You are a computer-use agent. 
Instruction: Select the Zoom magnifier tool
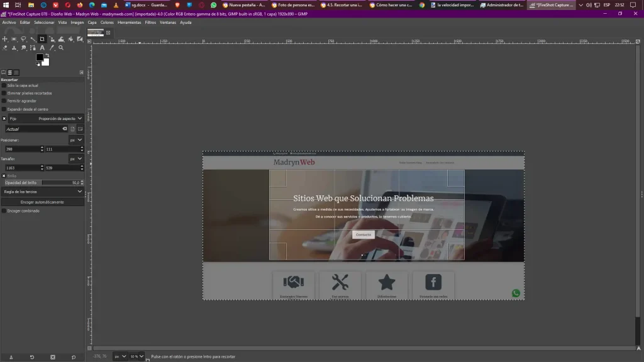click(x=61, y=48)
